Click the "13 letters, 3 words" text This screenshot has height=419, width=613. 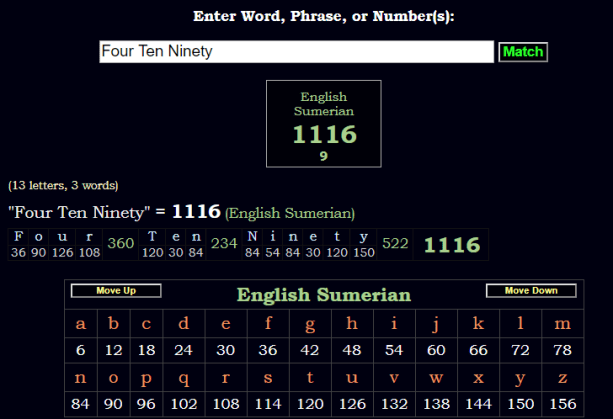tap(63, 185)
